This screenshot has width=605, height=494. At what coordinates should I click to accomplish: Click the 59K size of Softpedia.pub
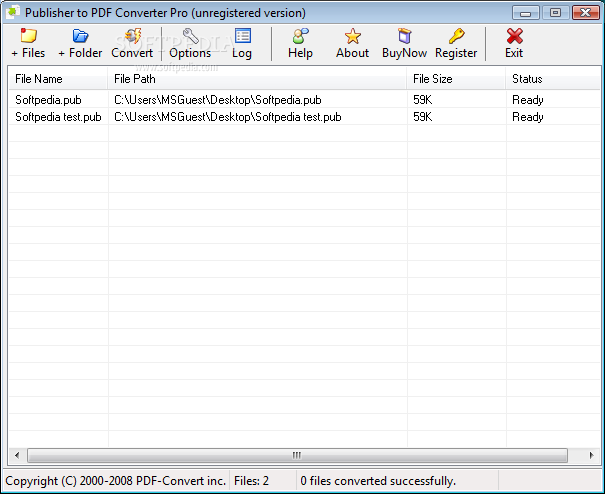(422, 100)
